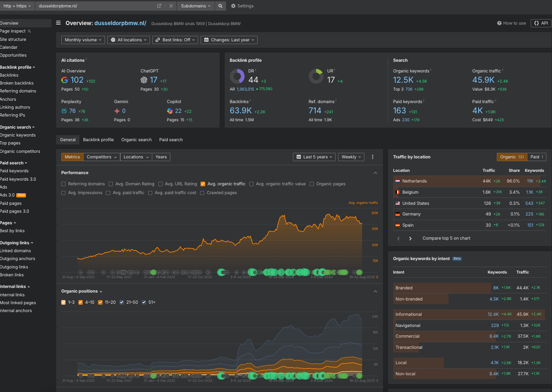Enable Avg. organic traffic value checkbox

pos(251,184)
